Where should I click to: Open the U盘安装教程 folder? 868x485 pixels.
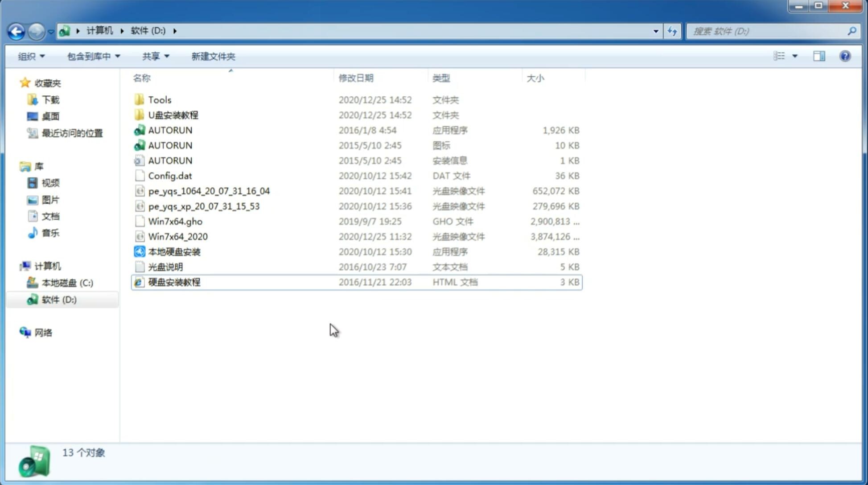coord(173,115)
